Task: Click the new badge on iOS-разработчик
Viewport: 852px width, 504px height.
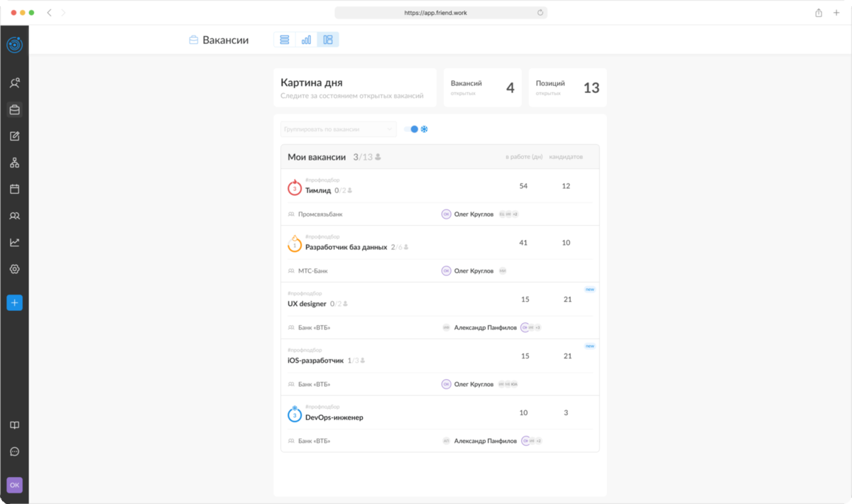Action: 589,346
